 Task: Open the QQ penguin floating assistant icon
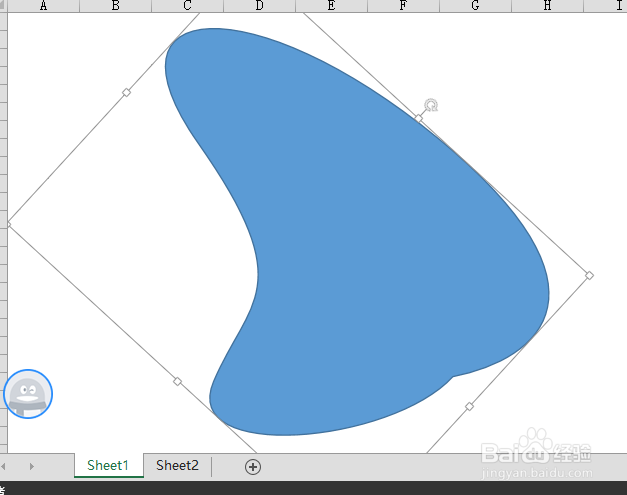tap(28, 394)
